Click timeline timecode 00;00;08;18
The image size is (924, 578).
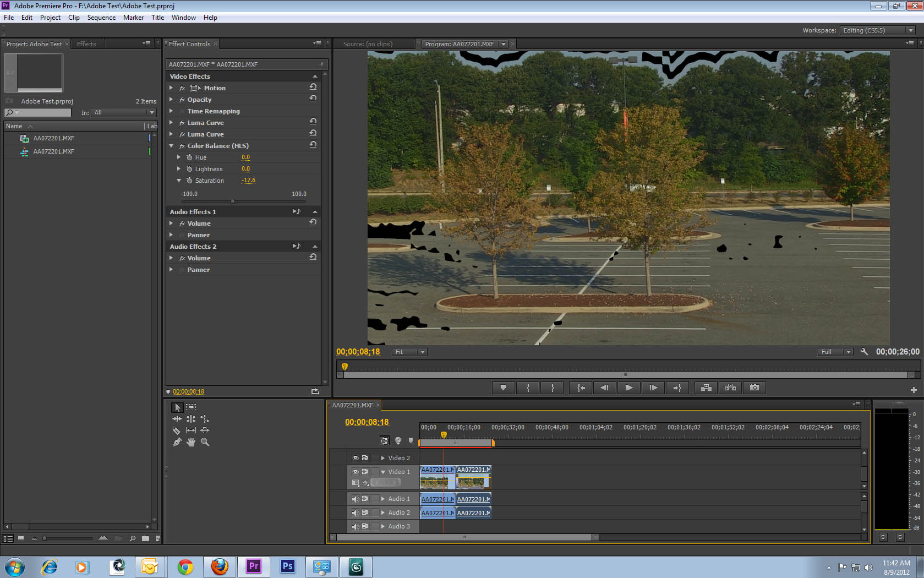coord(367,422)
